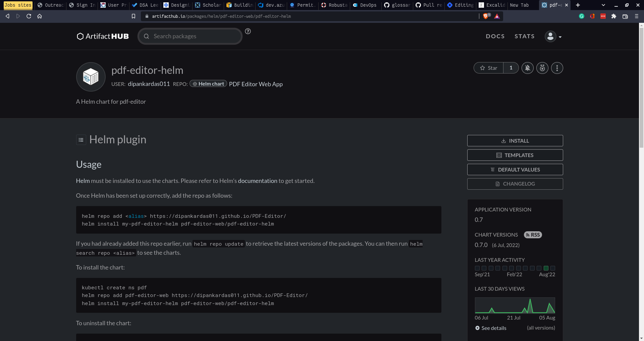The height and width of the screenshot is (341, 644).
Task: Open Helm's documentation link
Action: pos(258,181)
